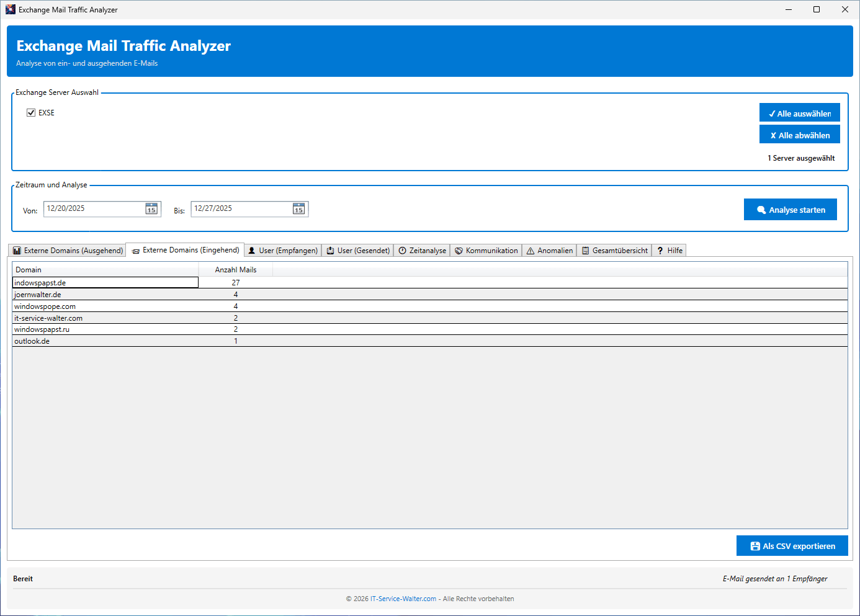This screenshot has height=616, width=860.
Task: Export results with Als CSV exportieren
Action: click(x=792, y=546)
